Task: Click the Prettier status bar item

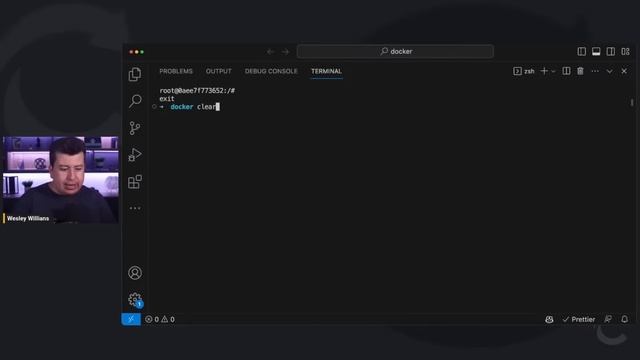Action: point(579,319)
